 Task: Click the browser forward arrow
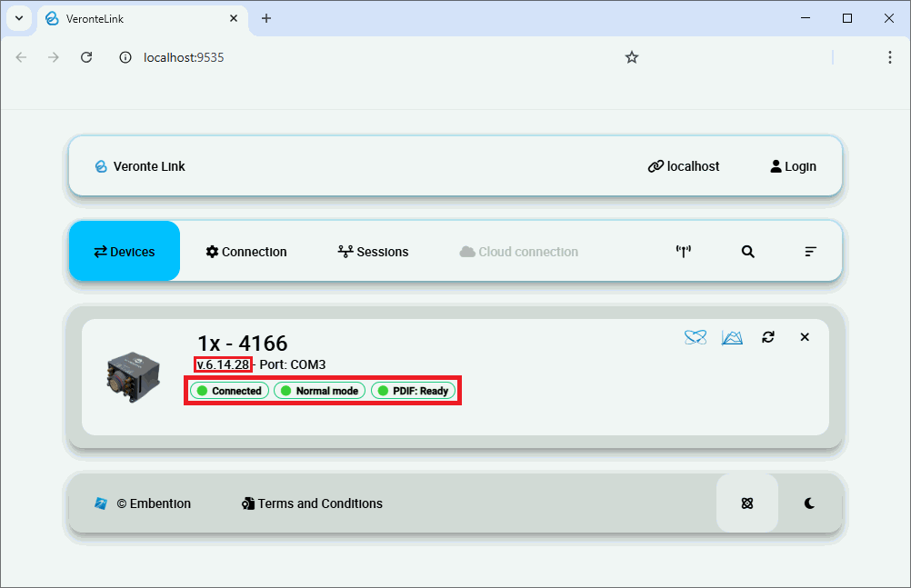coord(54,57)
